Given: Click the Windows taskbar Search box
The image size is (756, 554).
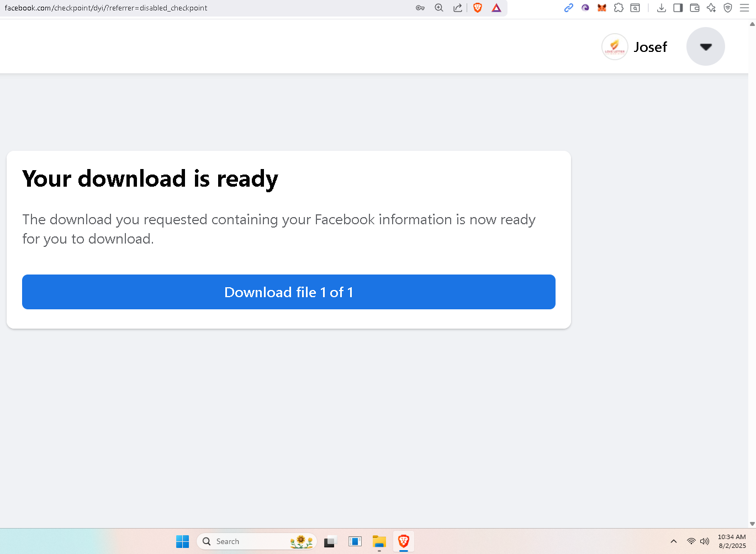Looking at the screenshot, I should 257,541.
